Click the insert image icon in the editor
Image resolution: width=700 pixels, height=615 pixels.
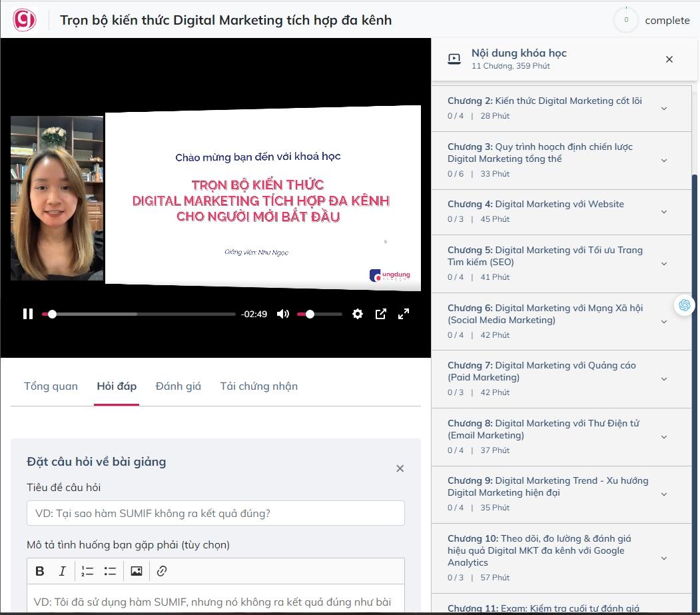click(x=137, y=571)
